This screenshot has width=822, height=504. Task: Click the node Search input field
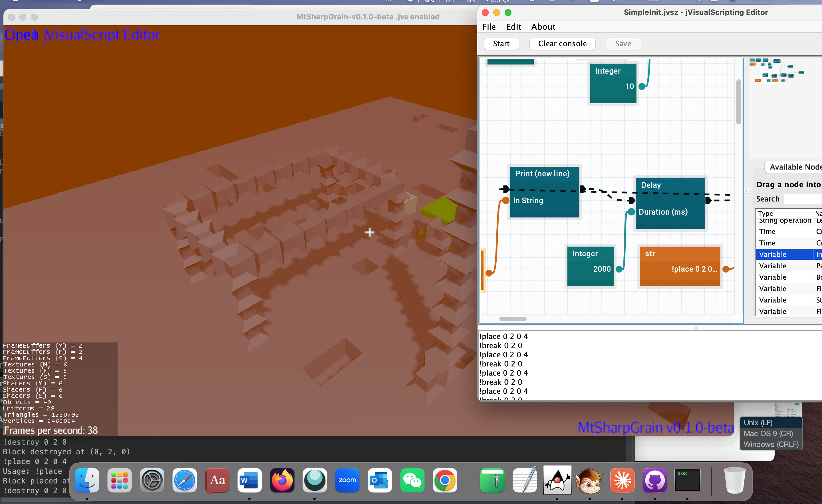[x=803, y=199]
